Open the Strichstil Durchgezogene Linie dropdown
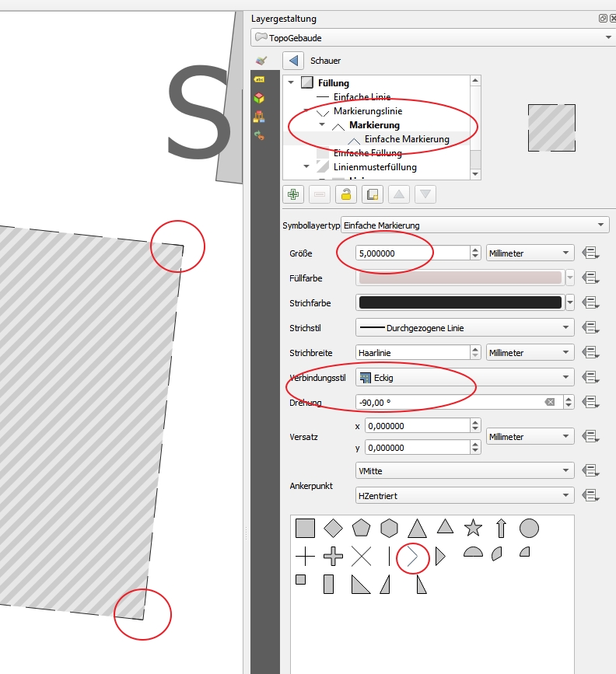Viewport: 616px width, 674px height. tap(464, 328)
